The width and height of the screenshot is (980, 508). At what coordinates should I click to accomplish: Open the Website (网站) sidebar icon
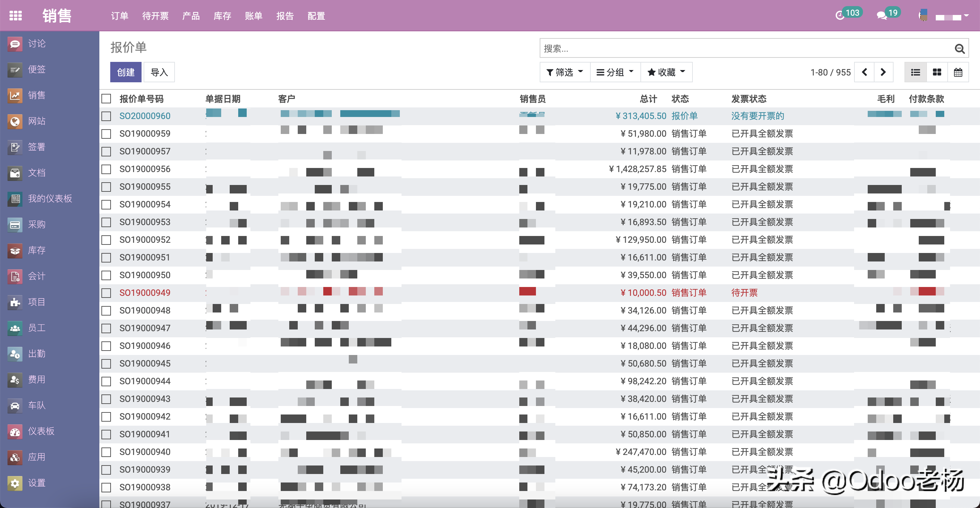click(15, 121)
